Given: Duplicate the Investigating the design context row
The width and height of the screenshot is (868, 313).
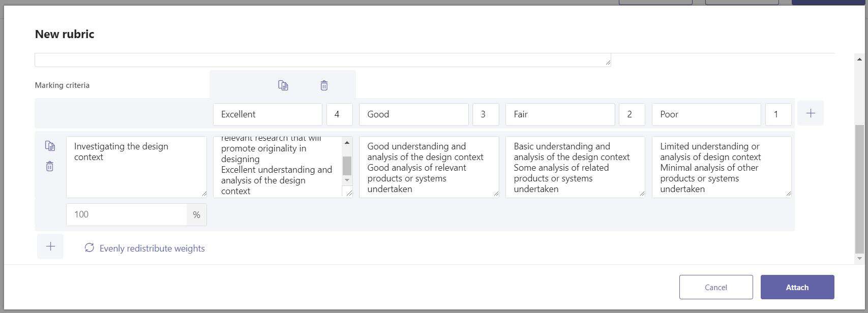Looking at the screenshot, I should pos(50,146).
